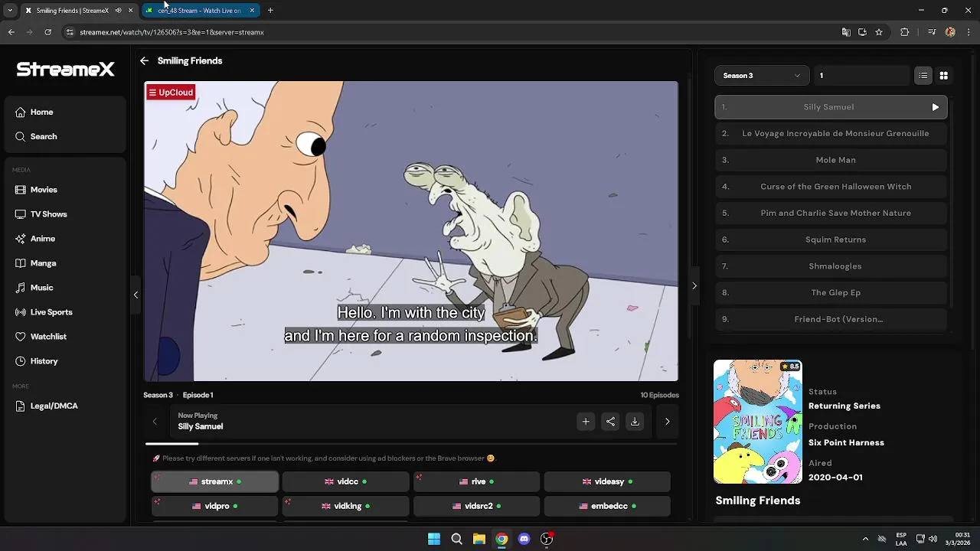Image resolution: width=980 pixels, height=551 pixels.
Task: Close the Stream Watch Live browser tab
Action: point(252,11)
